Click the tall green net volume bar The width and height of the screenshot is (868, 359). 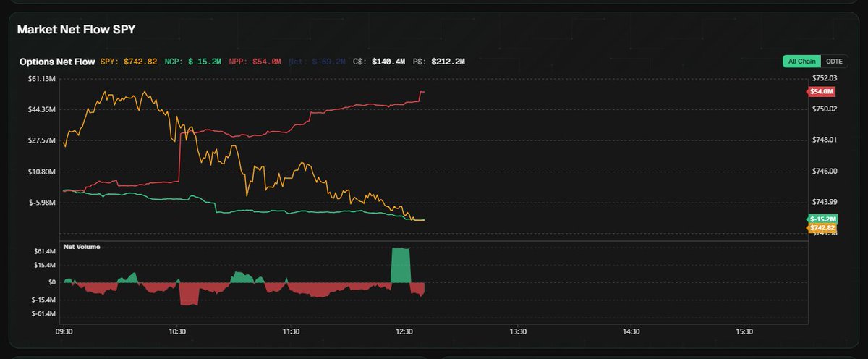click(400, 265)
